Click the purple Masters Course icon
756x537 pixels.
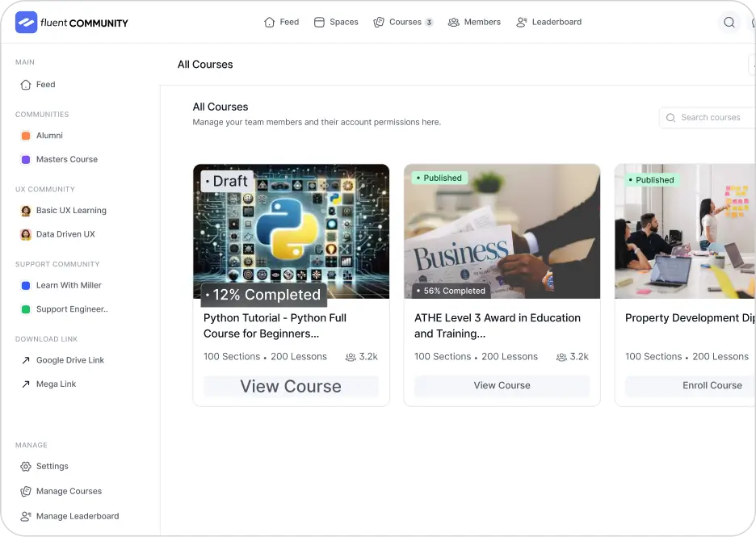coord(26,160)
